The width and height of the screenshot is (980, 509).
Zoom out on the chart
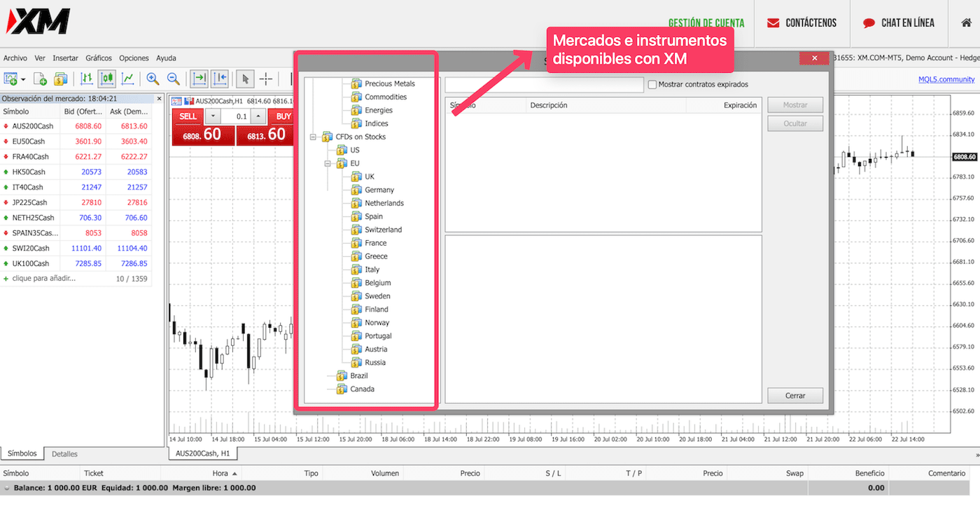click(173, 78)
